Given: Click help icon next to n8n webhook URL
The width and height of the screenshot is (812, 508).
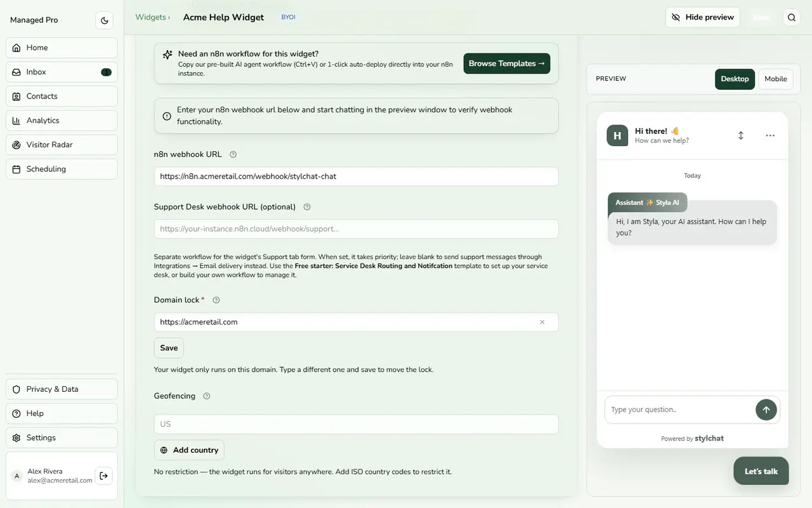Looking at the screenshot, I should [x=233, y=154].
